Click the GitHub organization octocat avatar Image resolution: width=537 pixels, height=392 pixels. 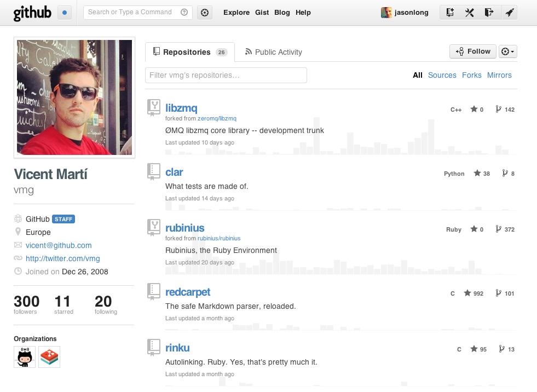point(25,357)
